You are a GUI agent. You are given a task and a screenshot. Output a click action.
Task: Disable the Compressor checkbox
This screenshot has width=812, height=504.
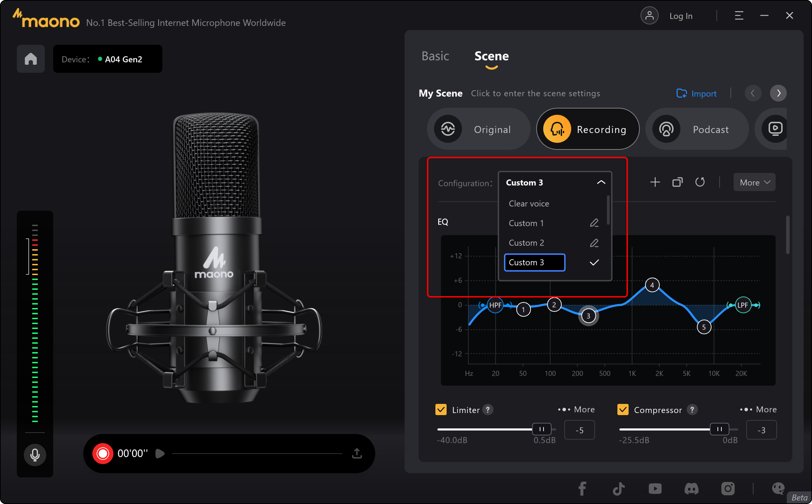623,409
